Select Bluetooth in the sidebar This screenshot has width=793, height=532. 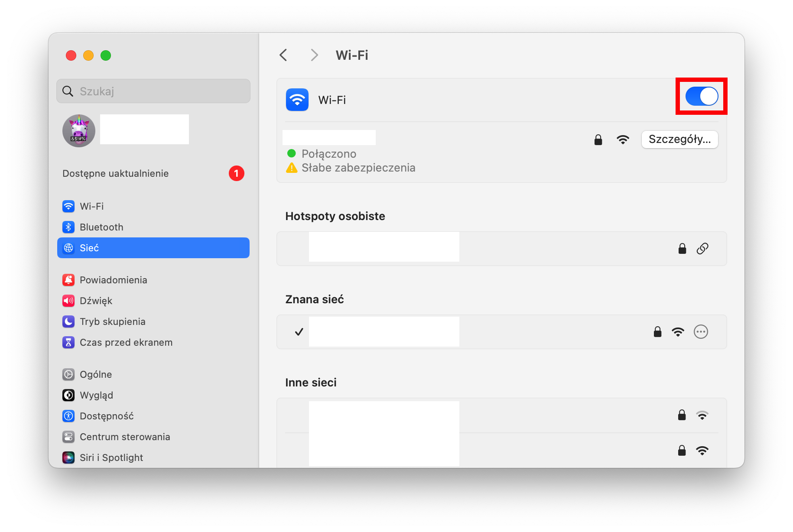pos(153,227)
